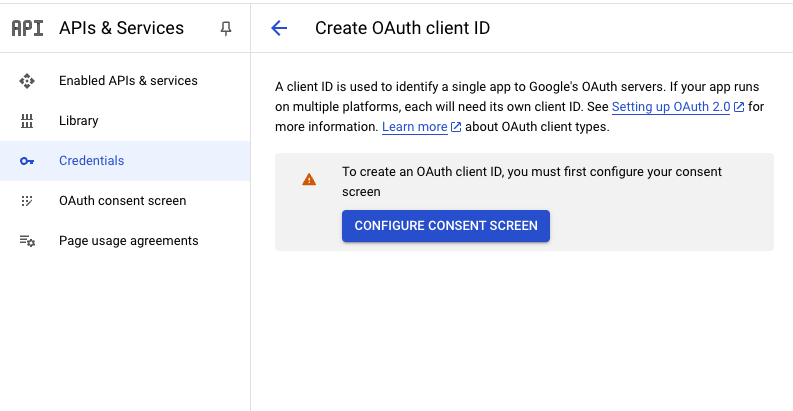Click the Enabled APIs & services icon

(x=27, y=81)
